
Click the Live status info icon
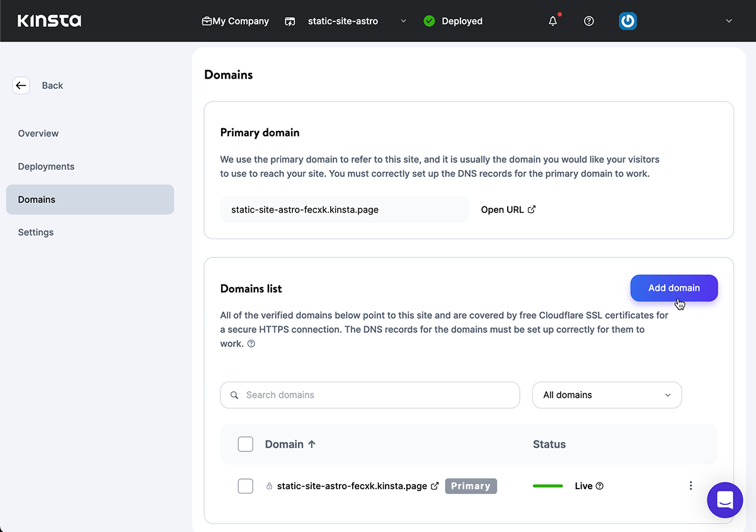click(x=600, y=486)
